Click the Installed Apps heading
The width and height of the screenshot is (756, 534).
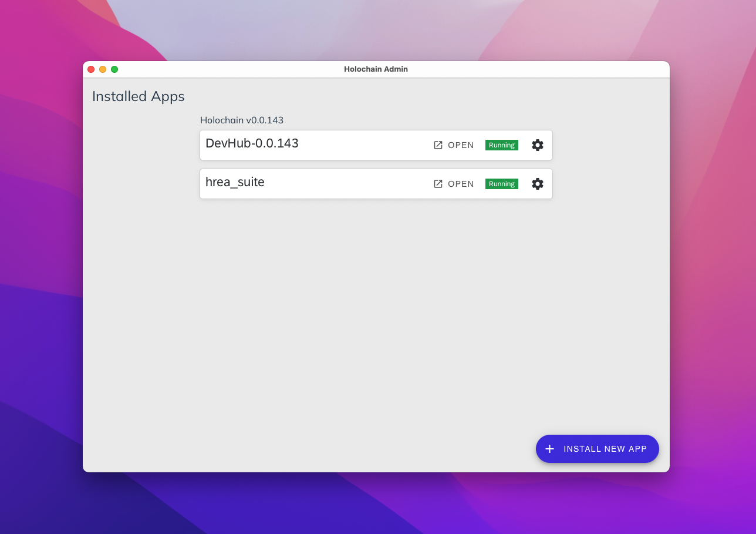point(139,96)
